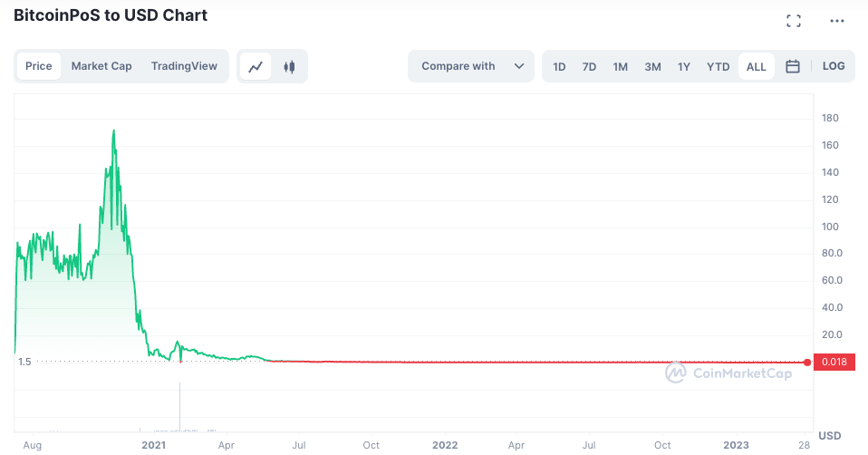Open the three-dots more options menu
868x455 pixels.
coord(837,21)
